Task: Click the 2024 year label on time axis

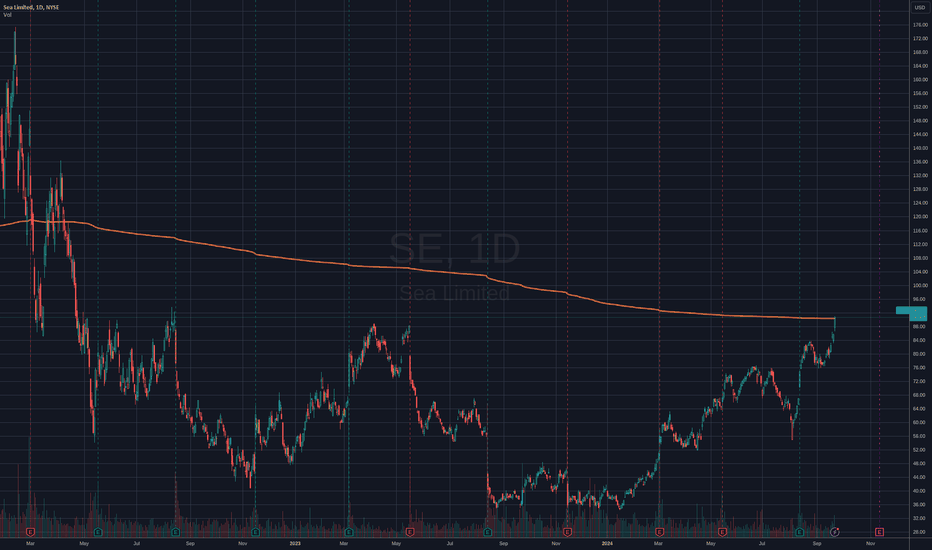Action: (x=607, y=543)
